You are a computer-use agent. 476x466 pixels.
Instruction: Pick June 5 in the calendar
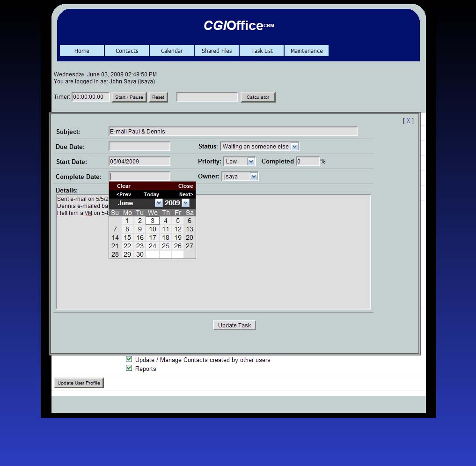point(178,221)
